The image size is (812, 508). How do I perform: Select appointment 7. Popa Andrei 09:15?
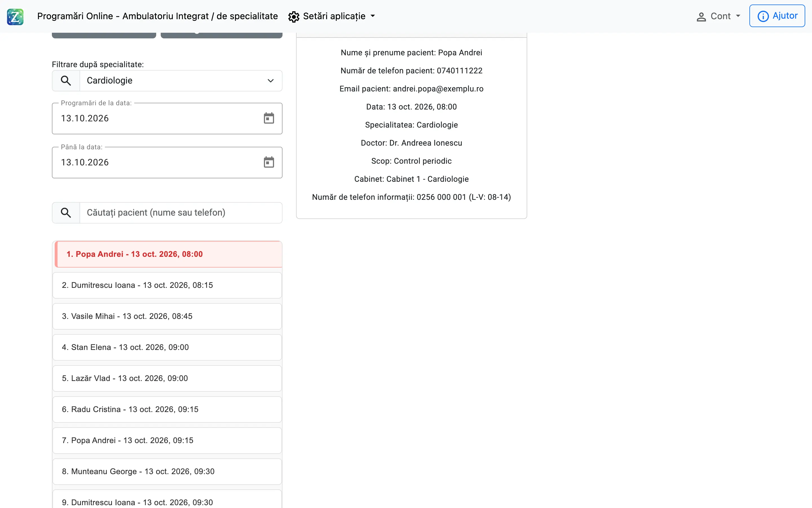click(x=167, y=441)
